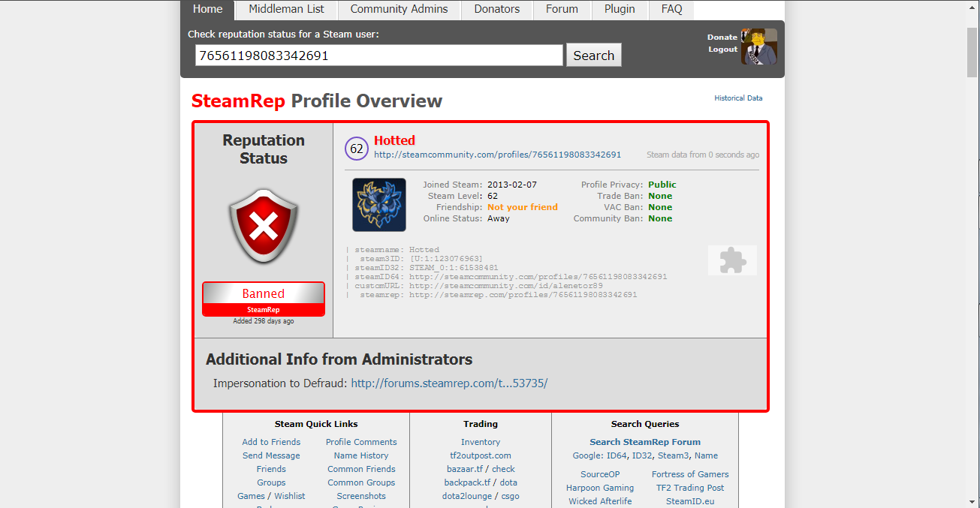Viewport: 980px width, 508px height.
Task: Click the Steam level 62 badge circle
Action: [x=357, y=149]
